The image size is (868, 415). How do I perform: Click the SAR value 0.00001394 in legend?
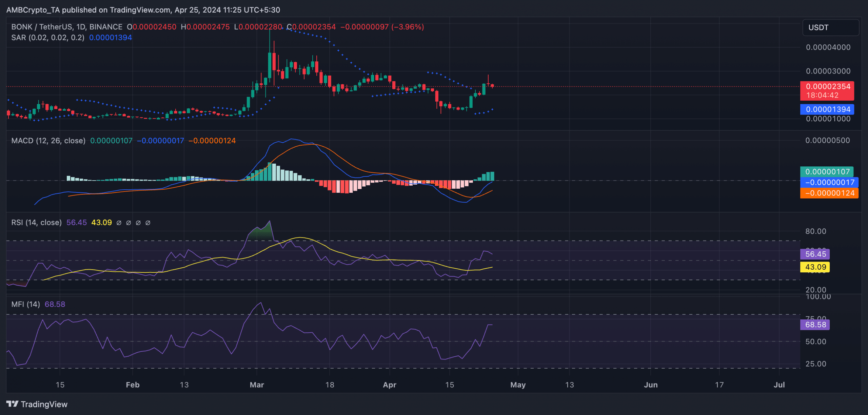pyautogui.click(x=111, y=37)
